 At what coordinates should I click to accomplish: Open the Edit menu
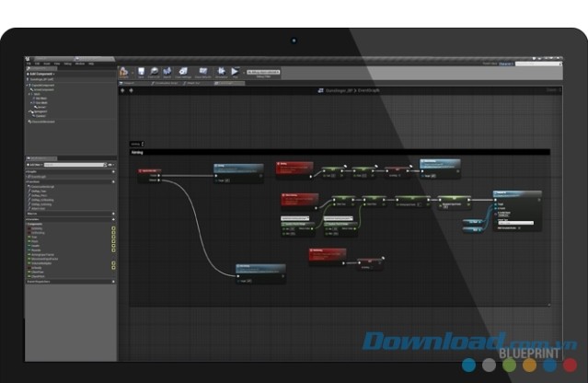coord(37,64)
